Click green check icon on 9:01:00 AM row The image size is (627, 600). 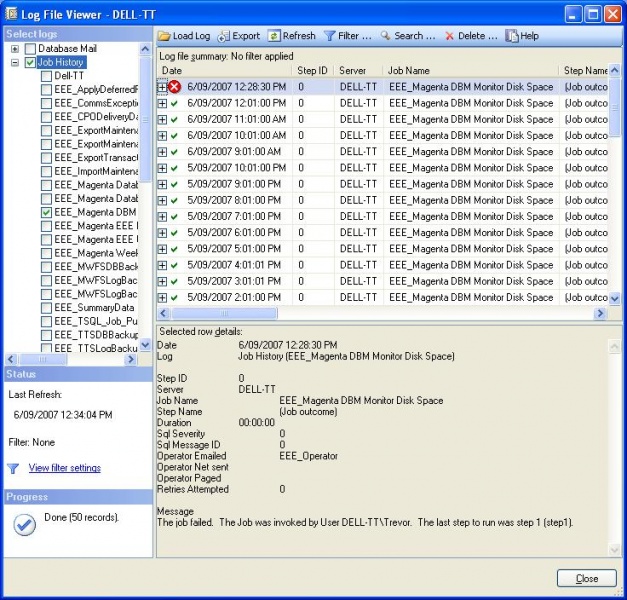pos(174,152)
